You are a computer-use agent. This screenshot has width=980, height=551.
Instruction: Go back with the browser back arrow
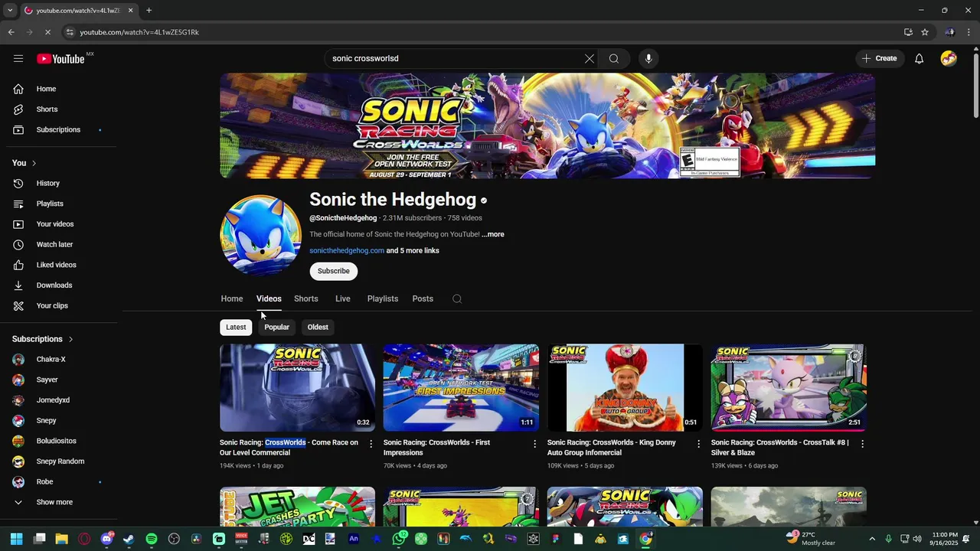click(x=11, y=32)
